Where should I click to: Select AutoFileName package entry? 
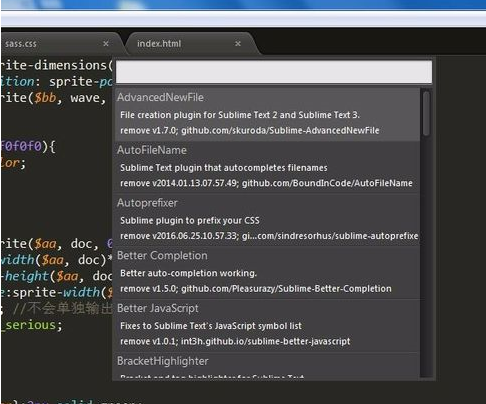tap(267, 167)
